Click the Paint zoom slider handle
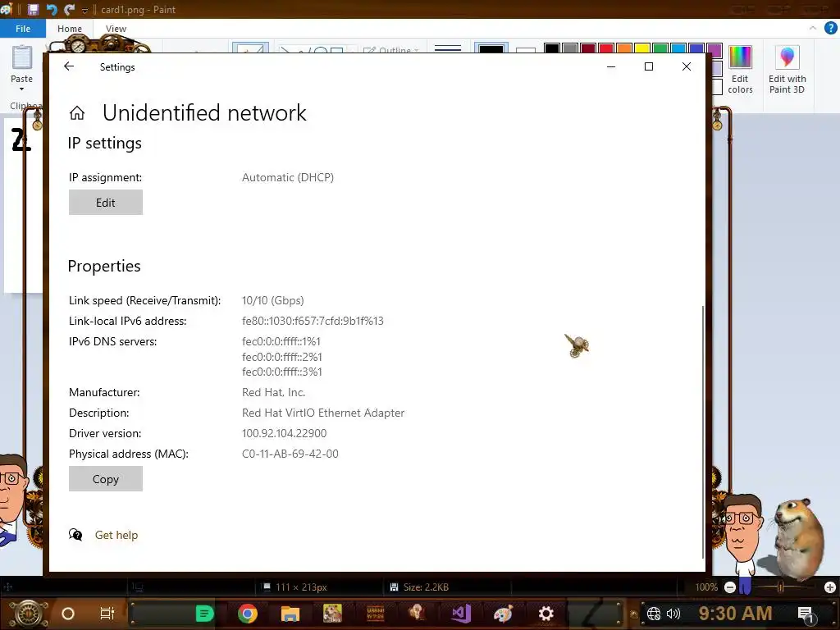 (781, 587)
